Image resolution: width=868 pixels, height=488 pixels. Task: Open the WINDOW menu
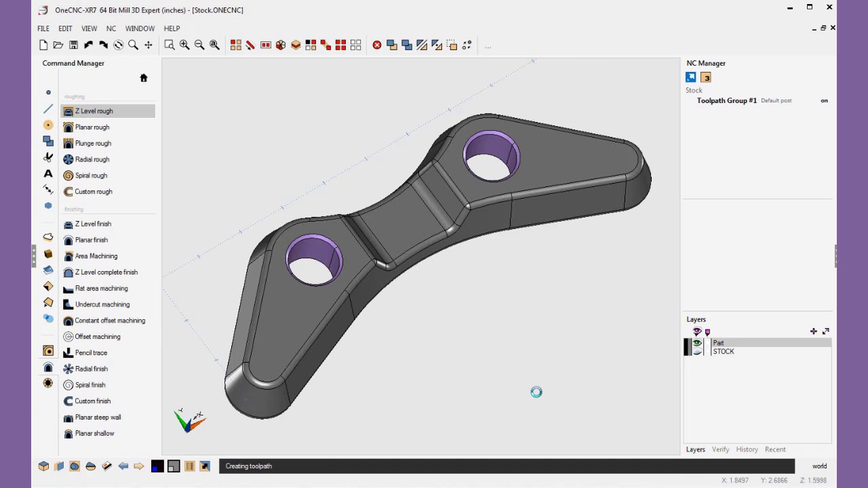tap(140, 28)
